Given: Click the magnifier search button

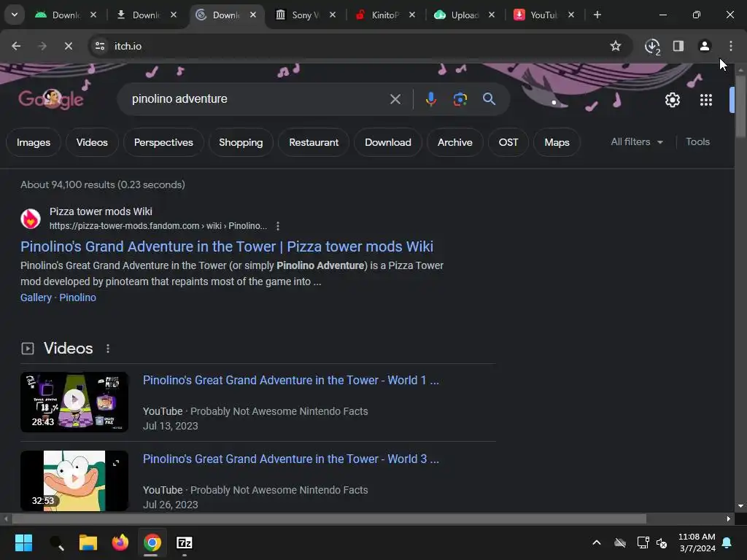Looking at the screenshot, I should pos(489,99).
